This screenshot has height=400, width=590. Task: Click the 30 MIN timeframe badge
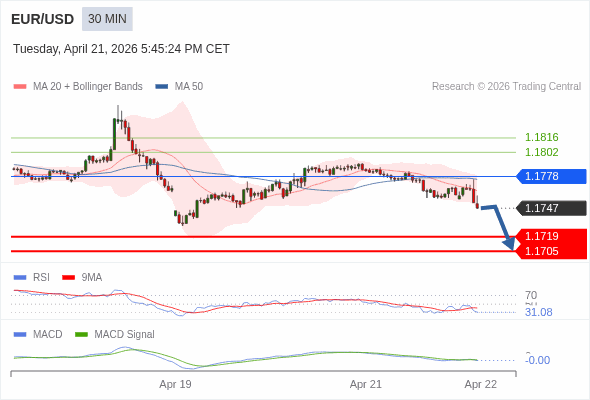pyautogui.click(x=107, y=19)
